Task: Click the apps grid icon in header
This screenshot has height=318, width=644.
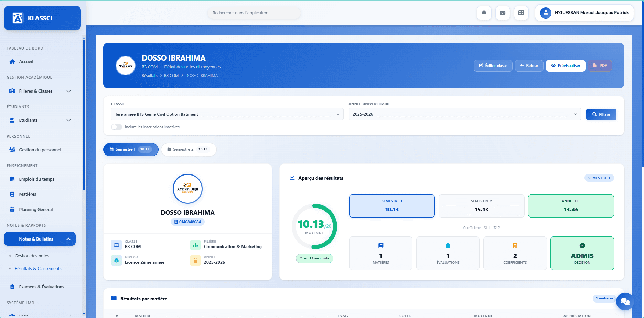Action: click(x=521, y=13)
